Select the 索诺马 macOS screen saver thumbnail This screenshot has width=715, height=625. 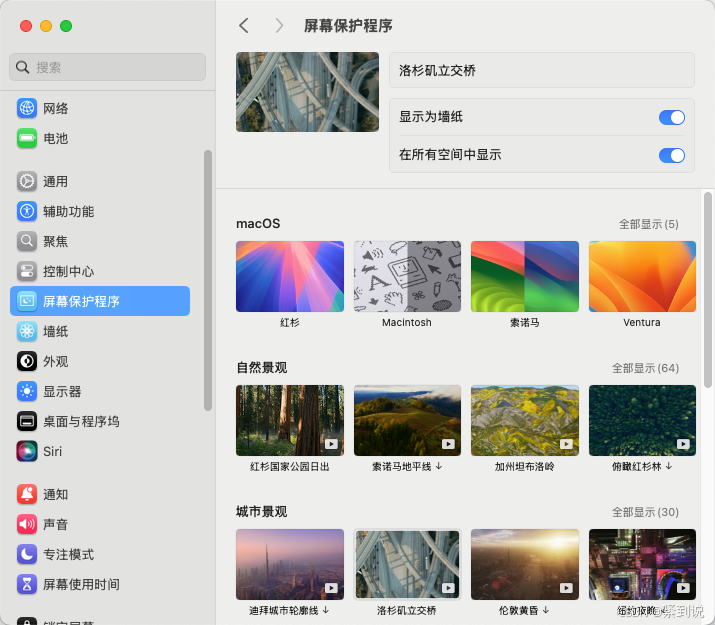click(525, 276)
